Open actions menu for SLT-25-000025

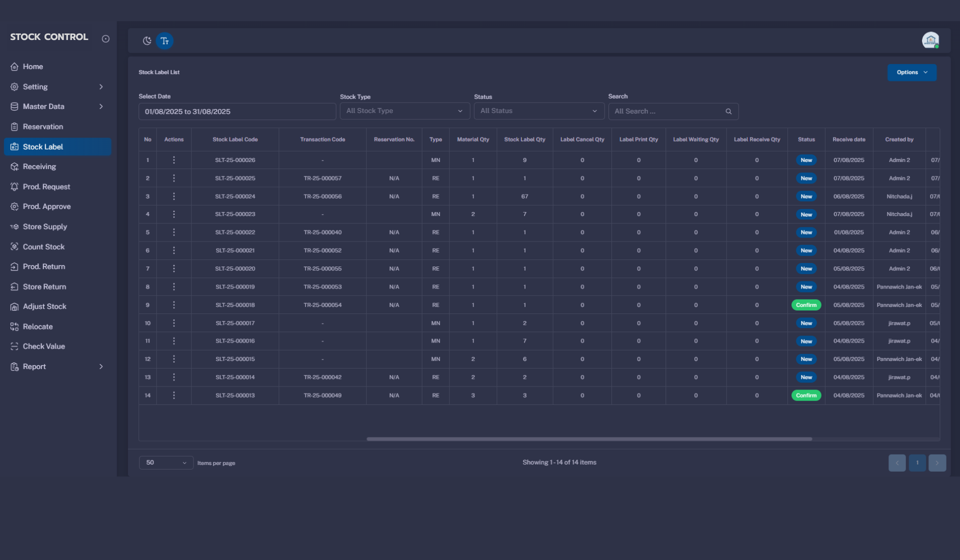point(173,178)
